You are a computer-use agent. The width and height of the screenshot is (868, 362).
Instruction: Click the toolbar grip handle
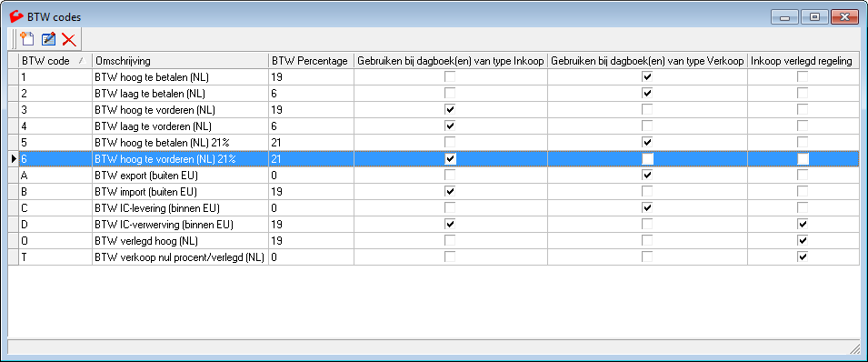click(15, 39)
